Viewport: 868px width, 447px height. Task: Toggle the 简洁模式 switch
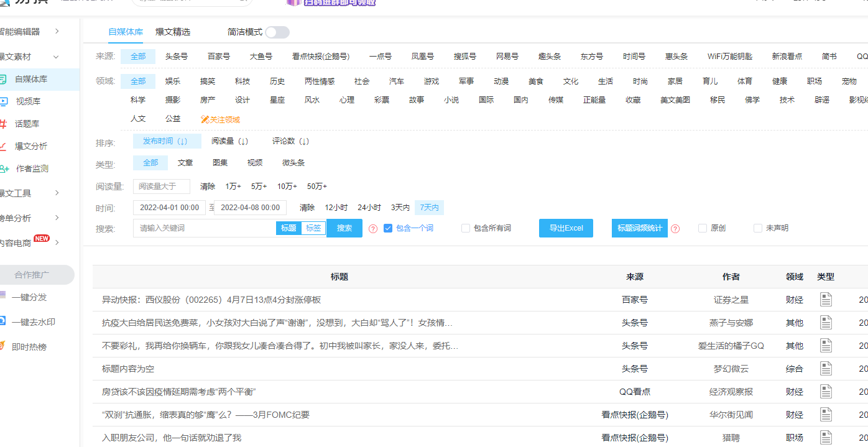[279, 32]
